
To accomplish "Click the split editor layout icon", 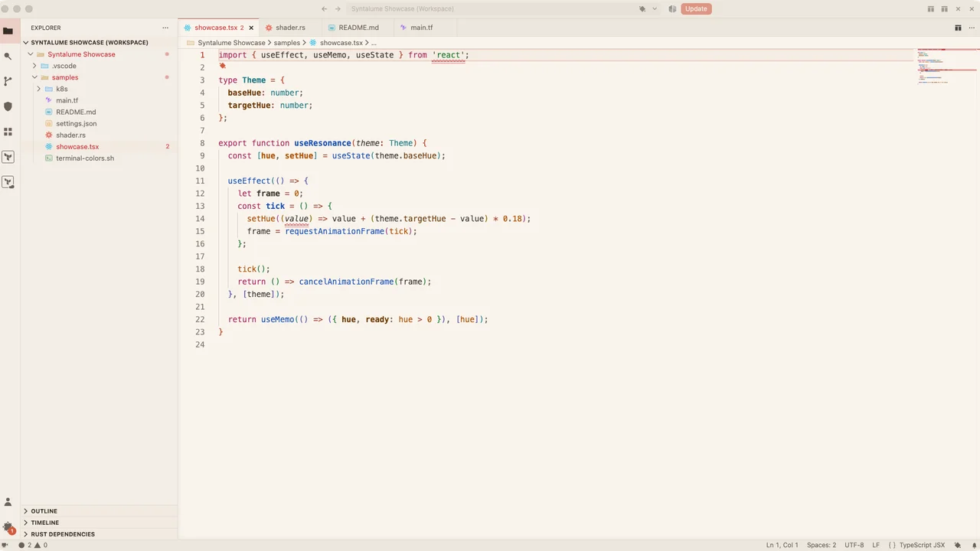I will click(958, 28).
